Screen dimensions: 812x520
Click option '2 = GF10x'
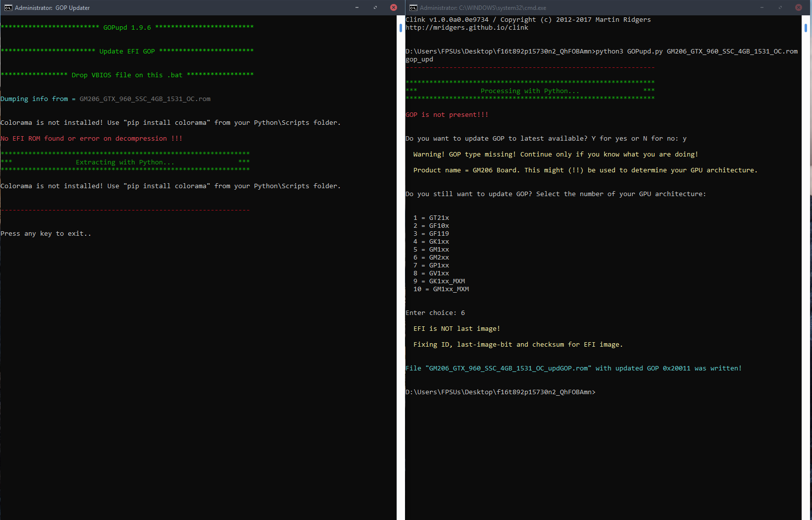431,226
